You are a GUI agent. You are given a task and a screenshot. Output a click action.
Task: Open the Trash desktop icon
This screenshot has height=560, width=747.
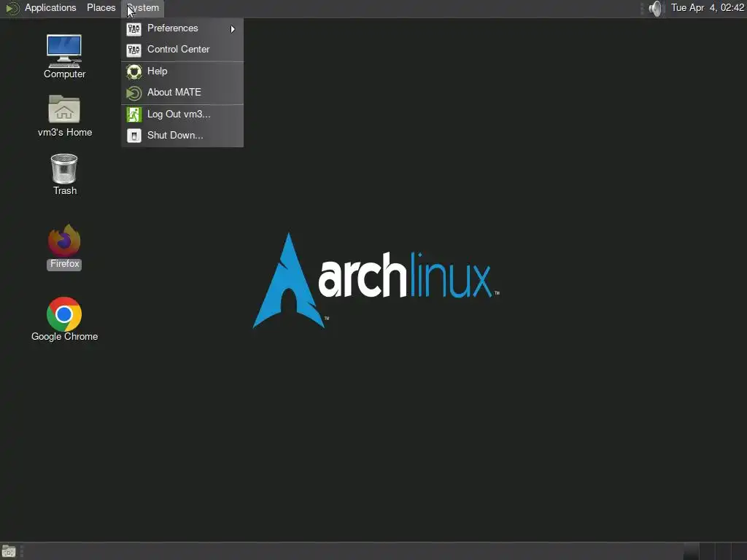(x=64, y=168)
